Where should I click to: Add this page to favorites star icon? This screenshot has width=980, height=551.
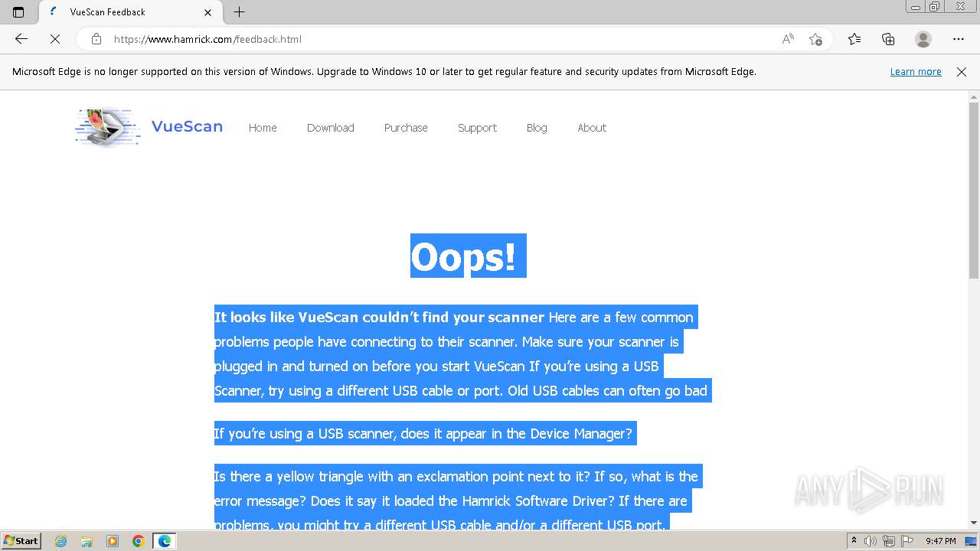(815, 39)
